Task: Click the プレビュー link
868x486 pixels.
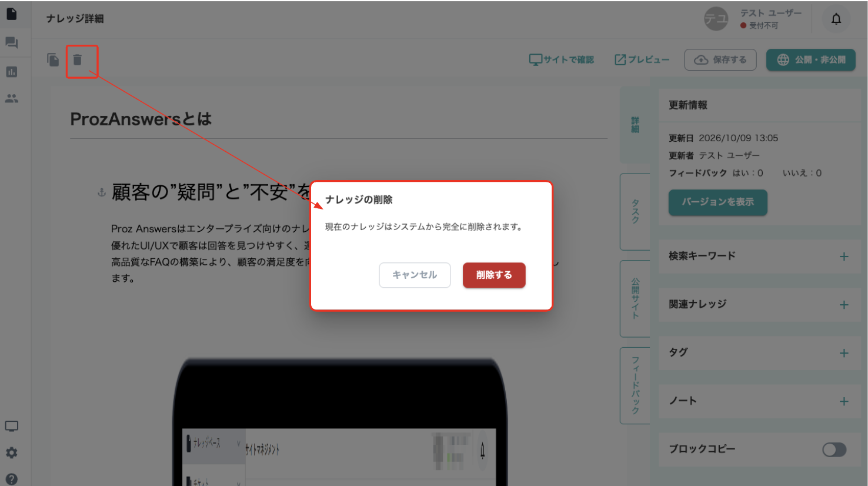Action: click(x=642, y=59)
